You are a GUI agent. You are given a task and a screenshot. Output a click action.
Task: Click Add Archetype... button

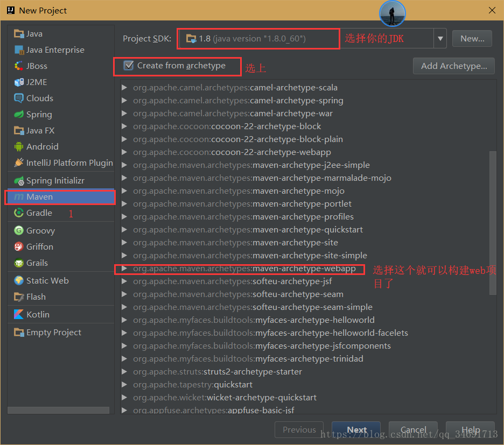(x=453, y=66)
